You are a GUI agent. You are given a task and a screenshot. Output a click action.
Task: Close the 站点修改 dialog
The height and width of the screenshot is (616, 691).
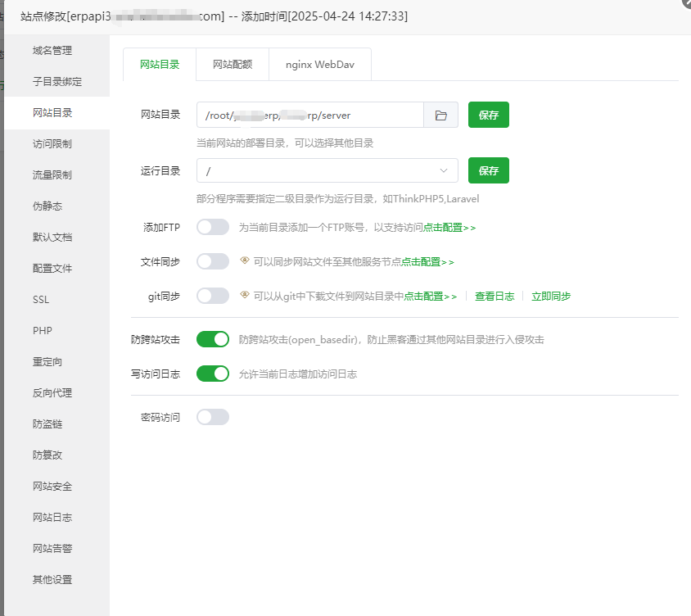(x=688, y=2)
